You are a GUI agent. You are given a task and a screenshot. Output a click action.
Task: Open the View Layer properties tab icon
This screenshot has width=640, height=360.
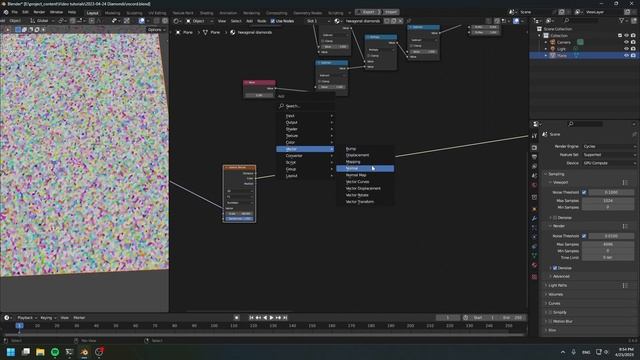[534, 167]
